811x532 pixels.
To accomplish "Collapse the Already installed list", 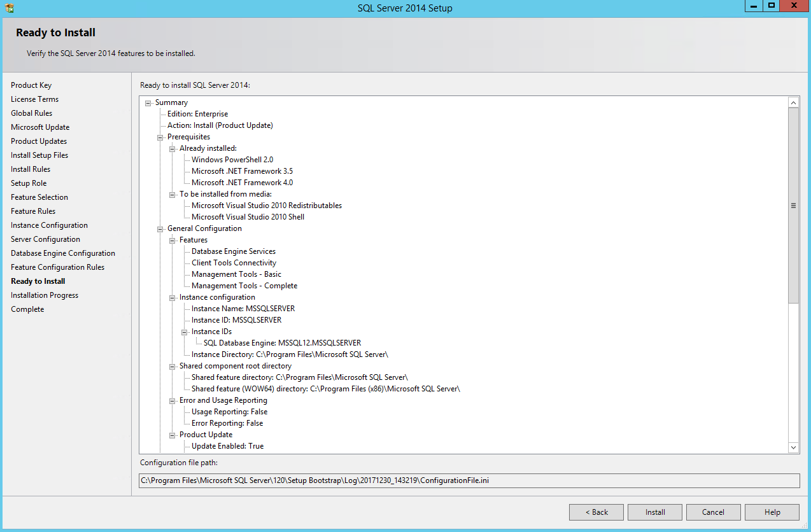I will tap(172, 148).
